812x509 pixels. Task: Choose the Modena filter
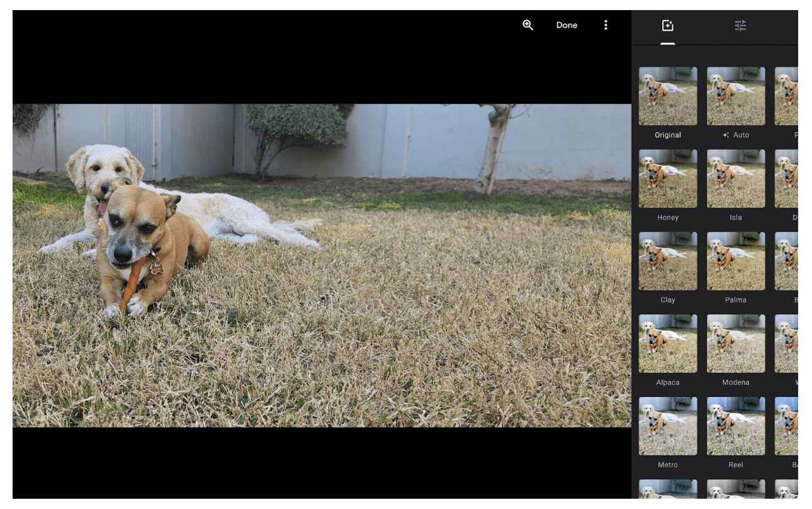pos(736,344)
